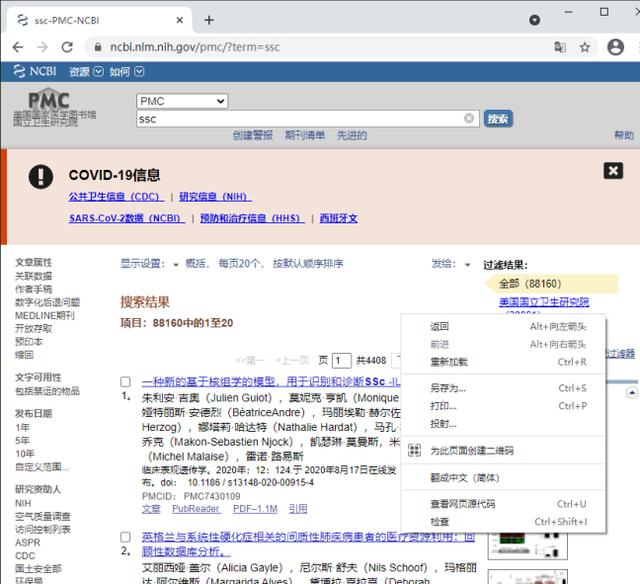Image resolution: width=640 pixels, height=584 pixels.
Task: Open the 期刊清单 link
Action: [304, 135]
